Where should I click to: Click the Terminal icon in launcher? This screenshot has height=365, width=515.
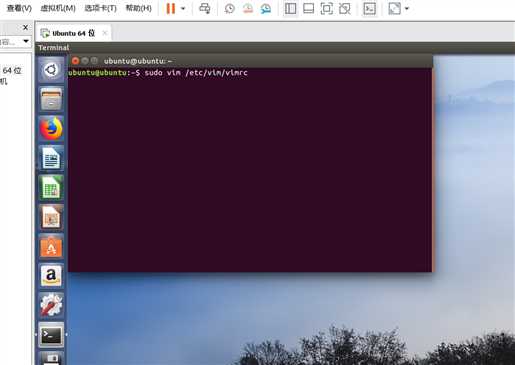coord(51,334)
